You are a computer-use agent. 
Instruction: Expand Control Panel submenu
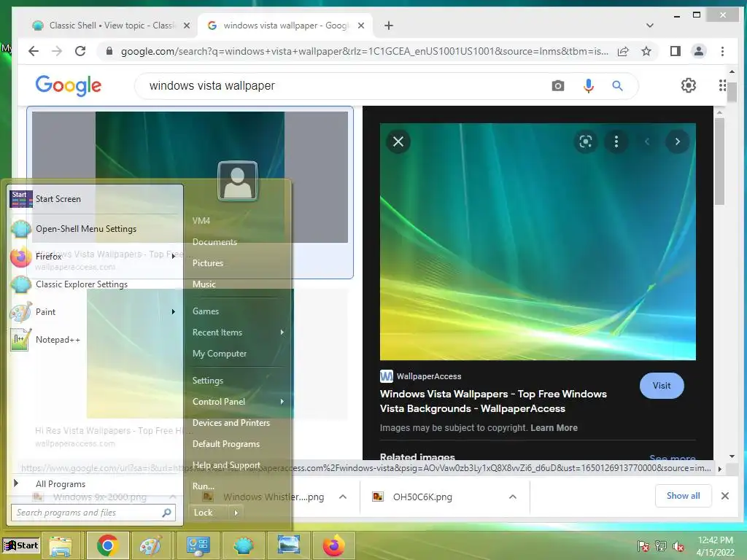coord(282,402)
